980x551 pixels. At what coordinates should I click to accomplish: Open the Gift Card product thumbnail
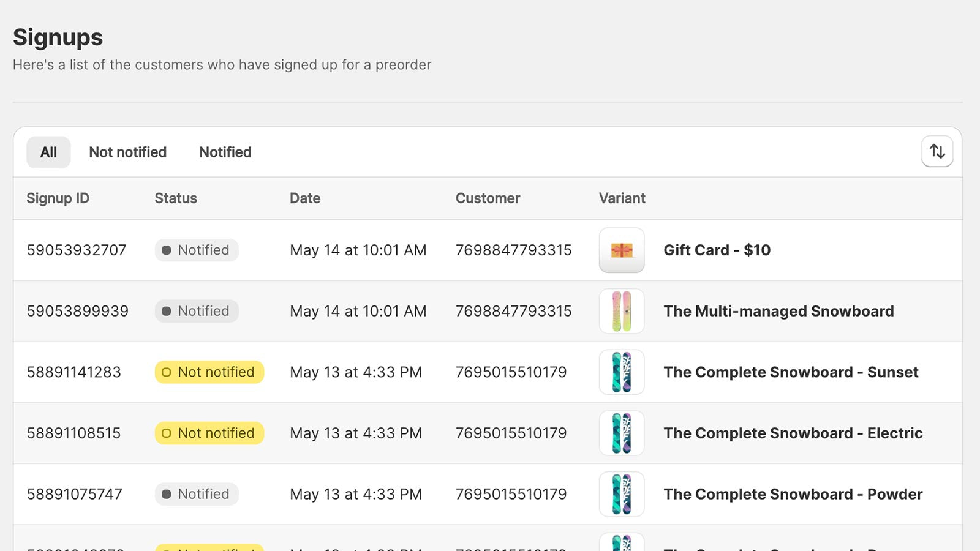tap(622, 250)
